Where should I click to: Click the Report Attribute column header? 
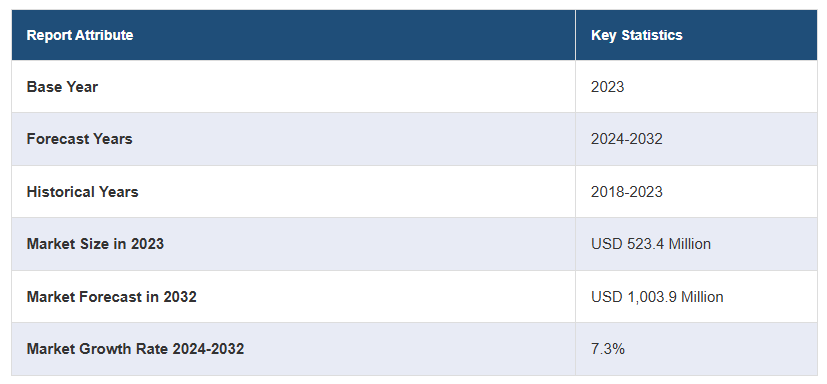click(x=293, y=35)
